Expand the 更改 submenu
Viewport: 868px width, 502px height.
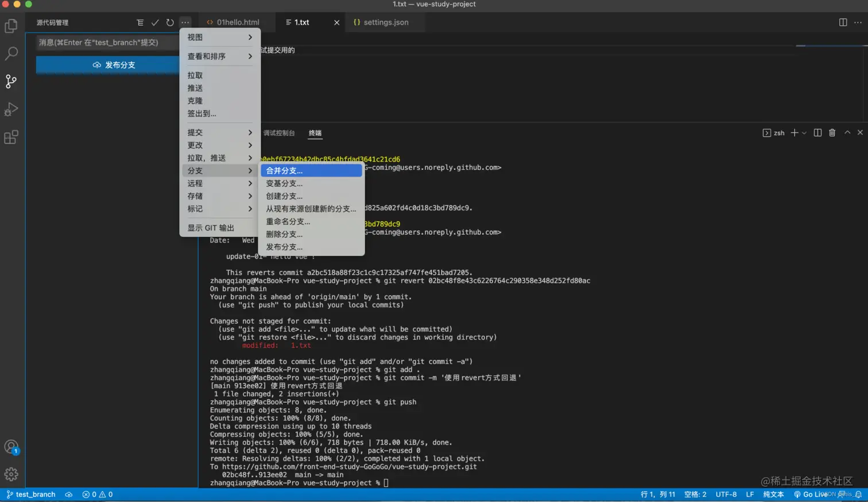tap(220, 145)
